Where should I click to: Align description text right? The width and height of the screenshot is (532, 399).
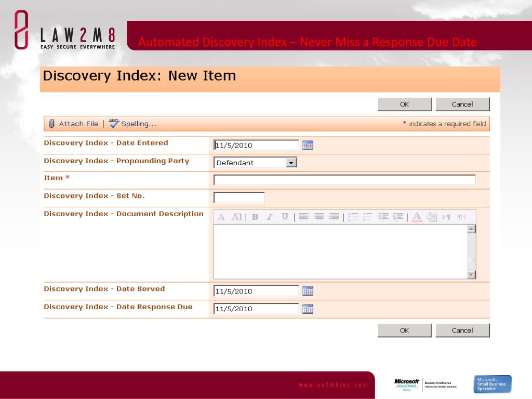point(334,217)
